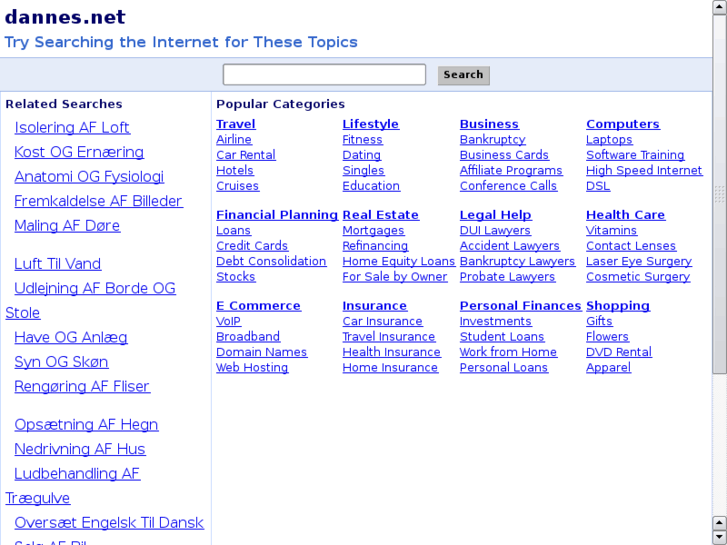Screen dimensions: 727x545
Task: Select the Travel category heading
Action: point(236,124)
